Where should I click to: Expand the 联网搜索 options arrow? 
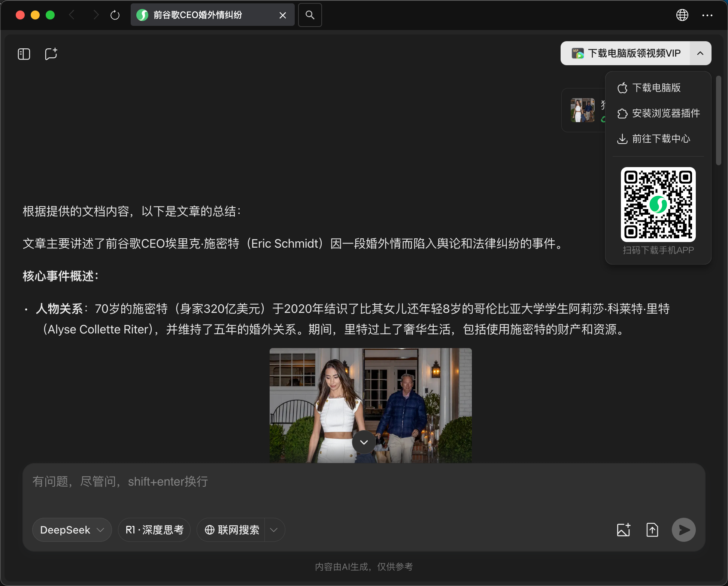pyautogui.click(x=274, y=529)
